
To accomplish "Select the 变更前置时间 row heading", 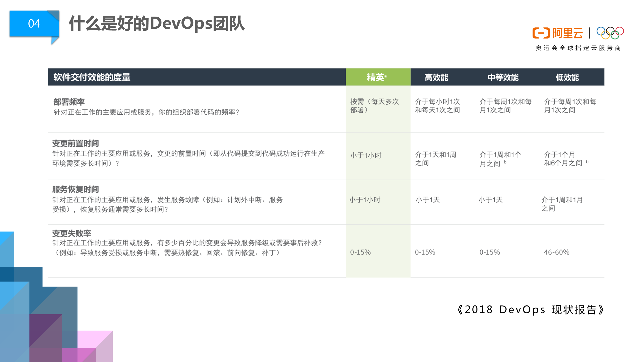I will (x=75, y=143).
